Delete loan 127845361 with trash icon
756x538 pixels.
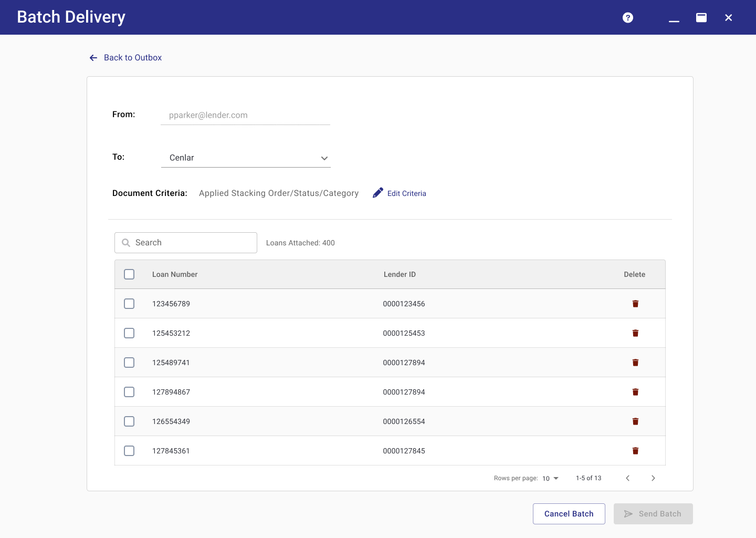point(635,451)
